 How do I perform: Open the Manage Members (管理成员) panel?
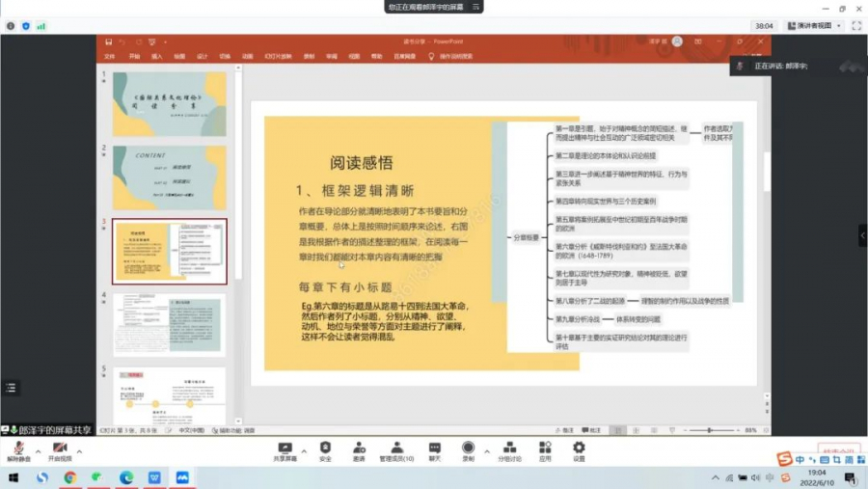[x=396, y=448]
